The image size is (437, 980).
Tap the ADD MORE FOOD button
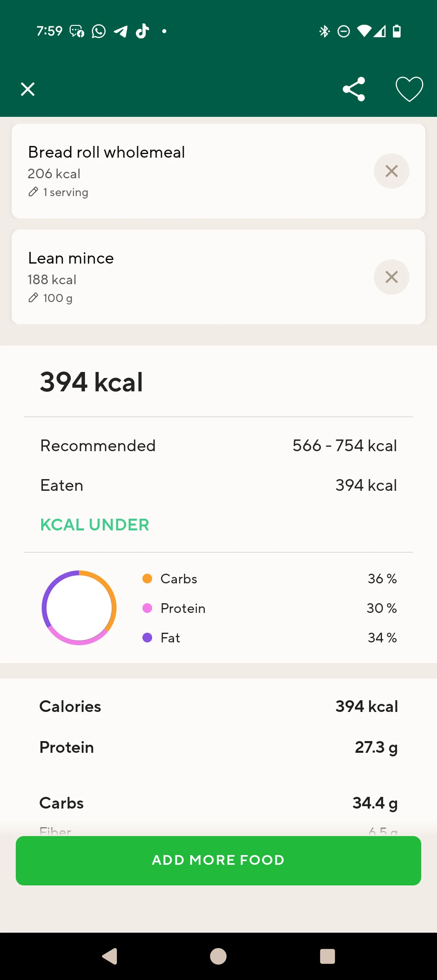click(218, 860)
